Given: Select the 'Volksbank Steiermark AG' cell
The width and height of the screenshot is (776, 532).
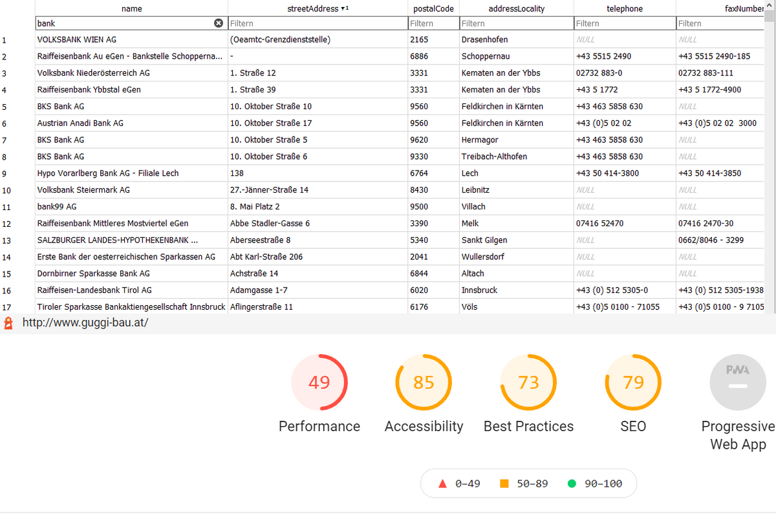Looking at the screenshot, I should (x=131, y=190).
